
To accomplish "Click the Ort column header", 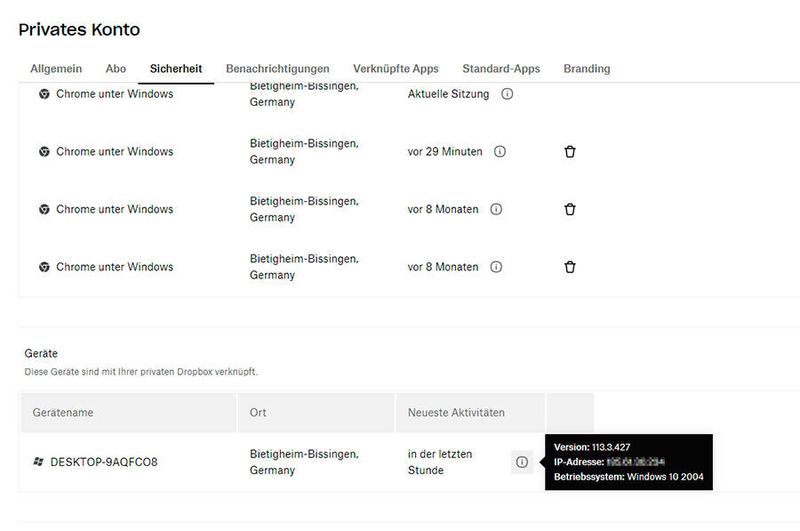I will (x=258, y=413).
